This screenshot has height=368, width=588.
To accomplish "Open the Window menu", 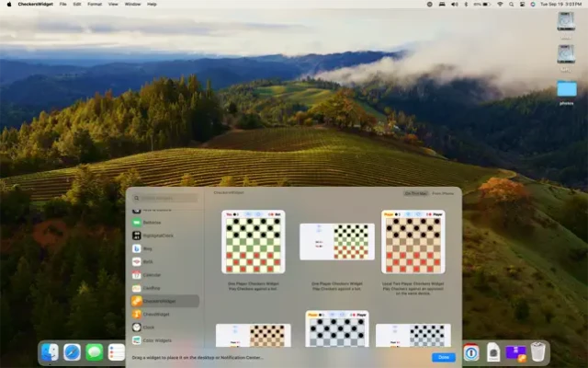I will tap(133, 4).
